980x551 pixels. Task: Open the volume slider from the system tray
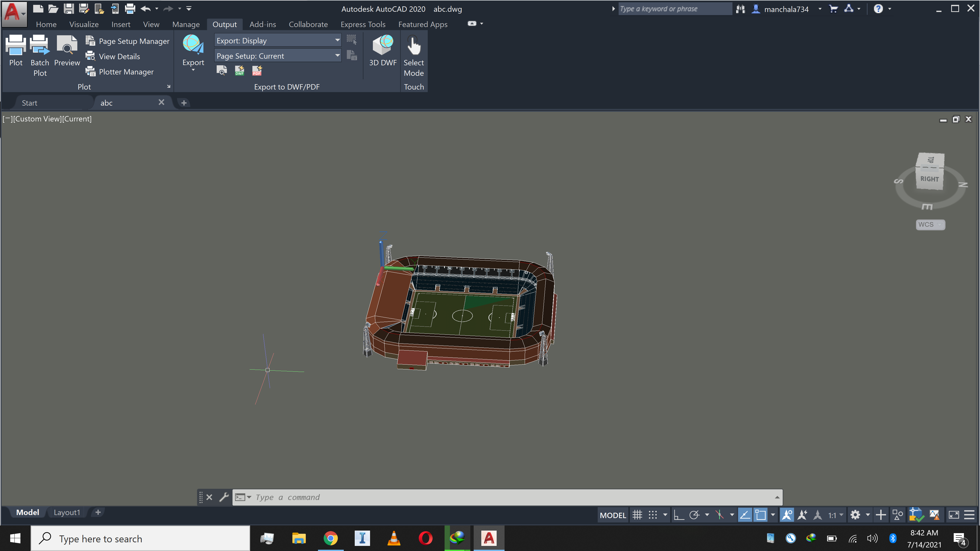coord(872,538)
